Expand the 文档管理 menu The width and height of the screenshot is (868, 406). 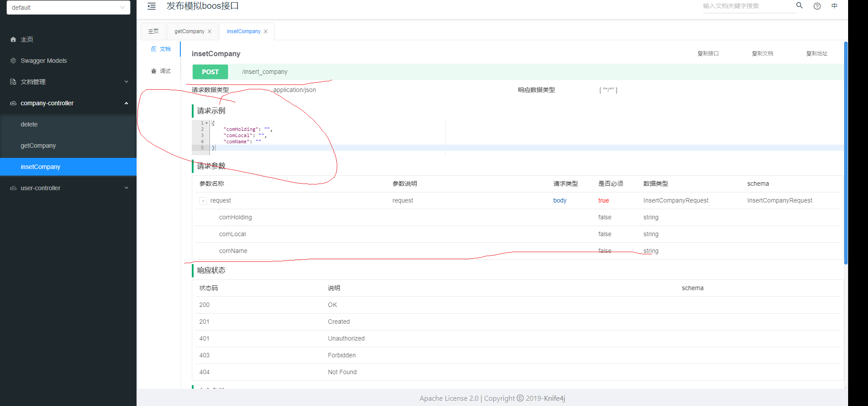tap(126, 82)
